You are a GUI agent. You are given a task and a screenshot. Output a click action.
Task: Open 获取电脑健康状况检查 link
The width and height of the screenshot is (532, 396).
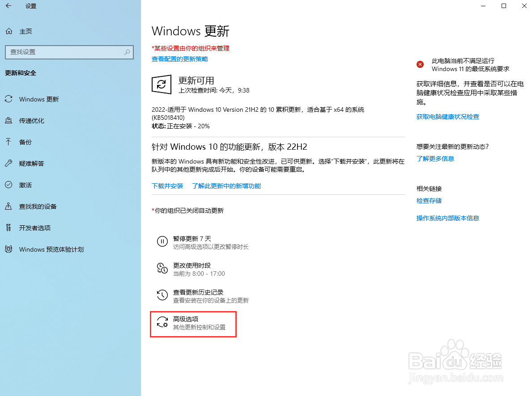click(448, 117)
